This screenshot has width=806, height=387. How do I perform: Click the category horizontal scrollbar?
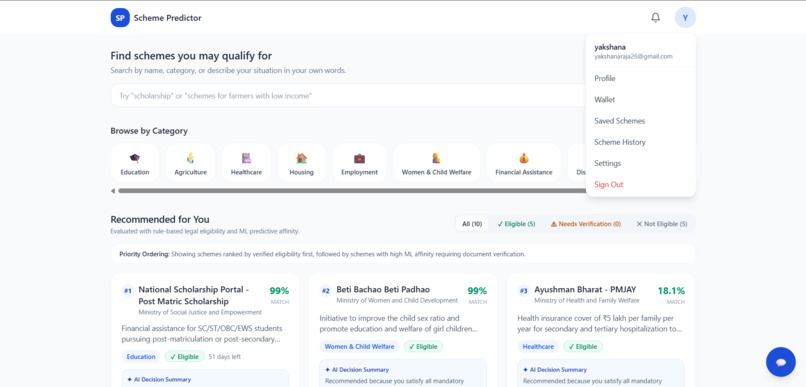point(352,191)
